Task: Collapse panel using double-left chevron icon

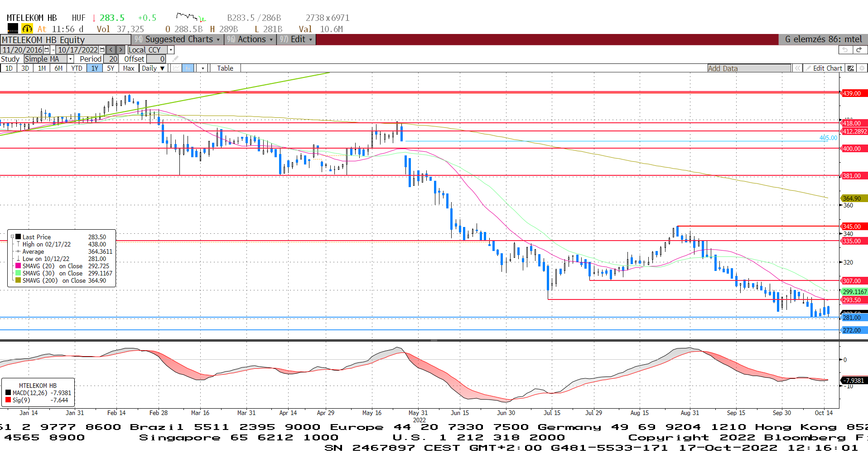Action: click(x=797, y=68)
